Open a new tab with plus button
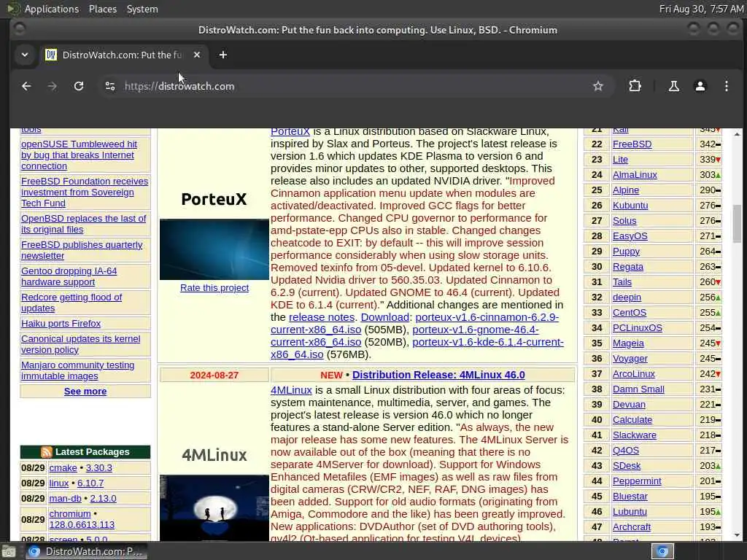Viewport: 747px width, 560px height. click(223, 55)
